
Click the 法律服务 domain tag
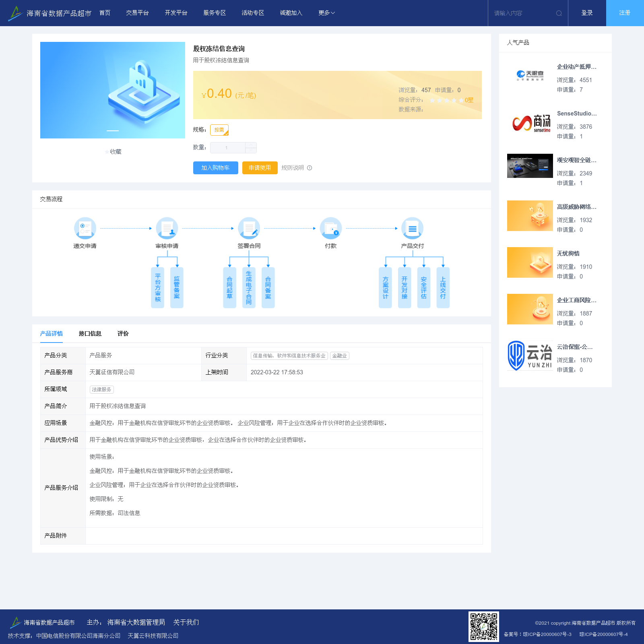coord(102,390)
